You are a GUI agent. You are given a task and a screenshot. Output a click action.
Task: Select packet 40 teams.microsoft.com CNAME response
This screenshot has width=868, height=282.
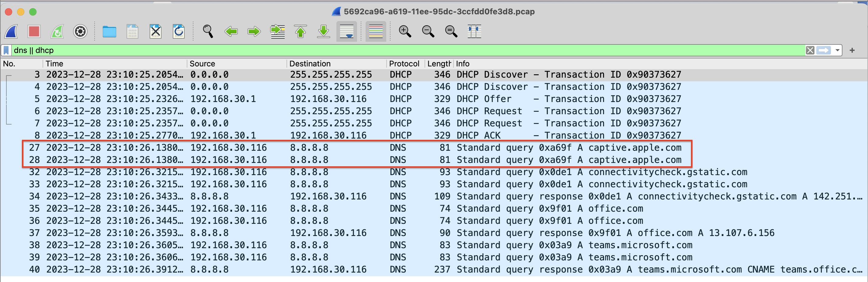434,269
